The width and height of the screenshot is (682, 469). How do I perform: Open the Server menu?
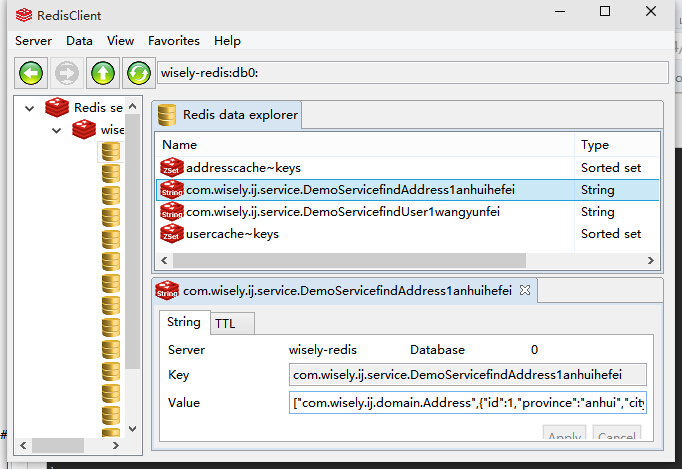click(33, 41)
